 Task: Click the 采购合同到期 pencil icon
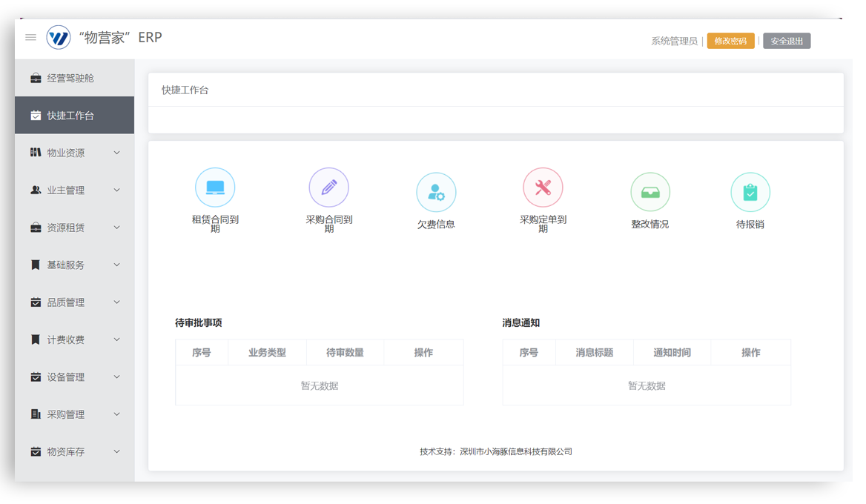328,187
